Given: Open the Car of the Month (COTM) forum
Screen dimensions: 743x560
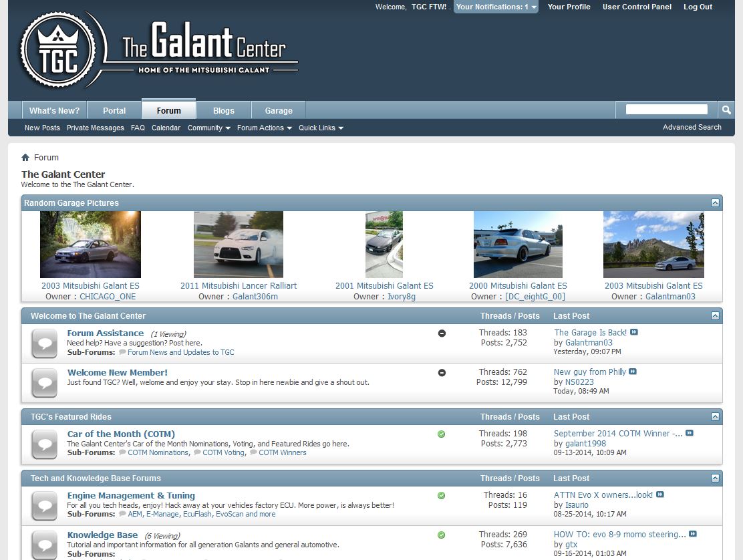Looking at the screenshot, I should pos(121,434).
